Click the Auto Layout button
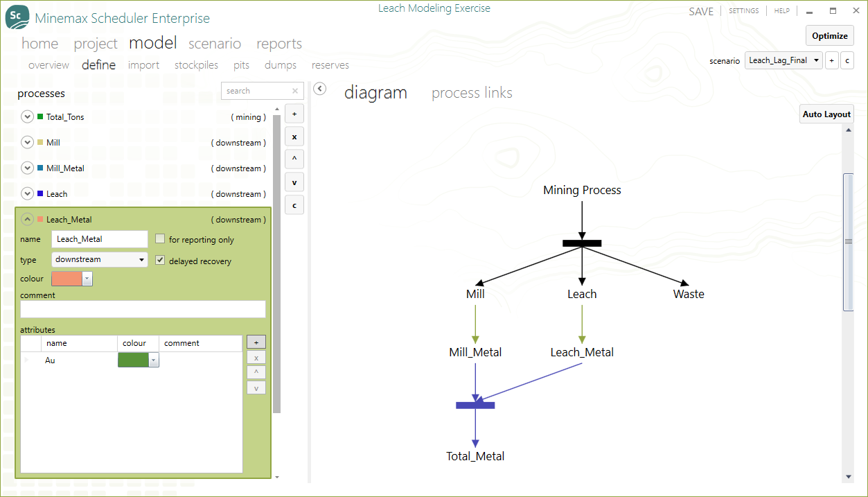The width and height of the screenshot is (868, 497). pos(826,114)
